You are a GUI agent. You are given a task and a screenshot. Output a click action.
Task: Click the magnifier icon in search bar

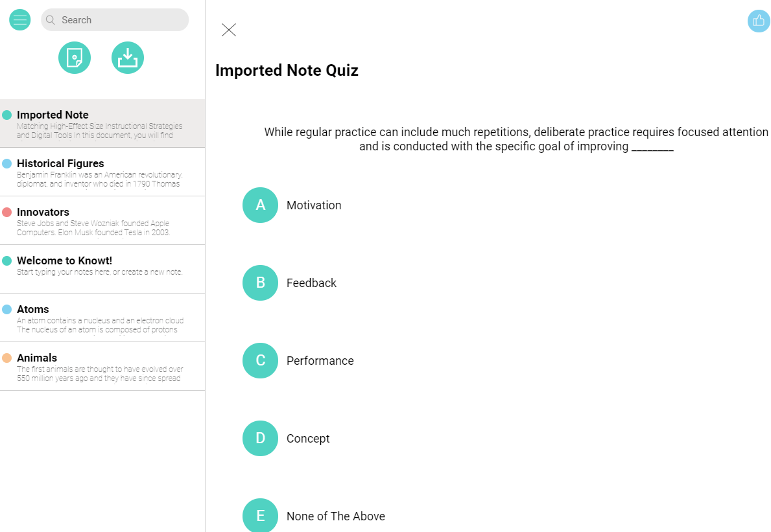(51, 20)
